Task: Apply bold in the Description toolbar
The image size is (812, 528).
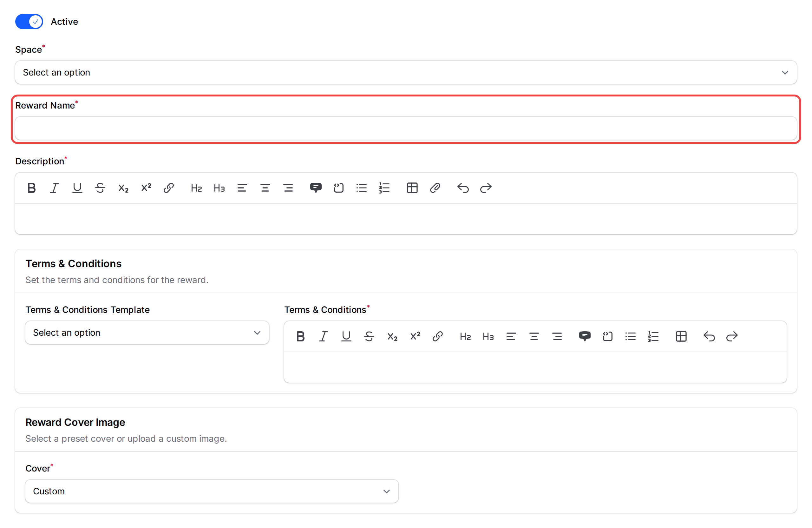Action: point(31,188)
